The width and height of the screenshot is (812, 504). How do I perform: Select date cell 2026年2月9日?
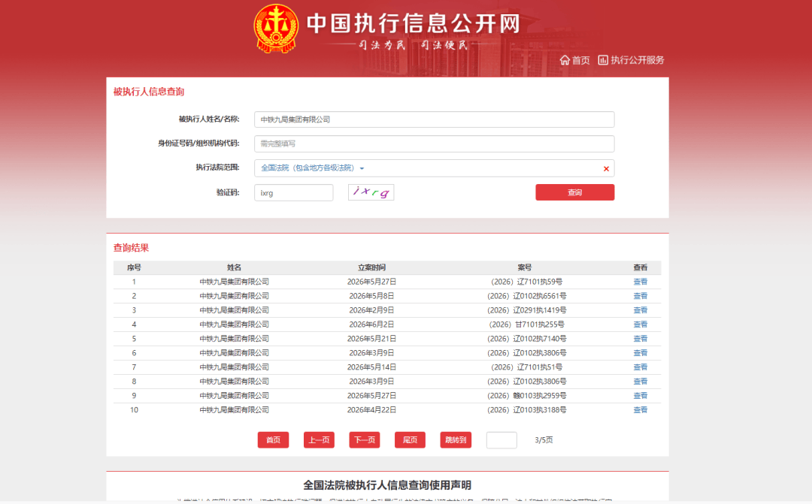[372, 310]
